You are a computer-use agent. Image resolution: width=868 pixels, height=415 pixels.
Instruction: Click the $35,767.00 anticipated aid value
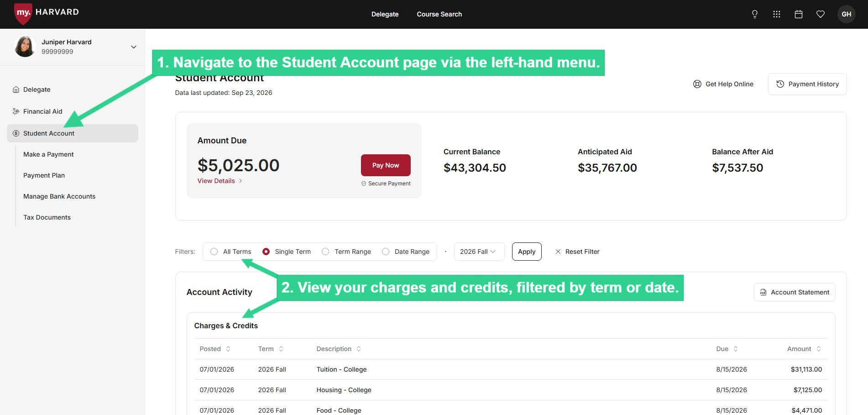[607, 168]
